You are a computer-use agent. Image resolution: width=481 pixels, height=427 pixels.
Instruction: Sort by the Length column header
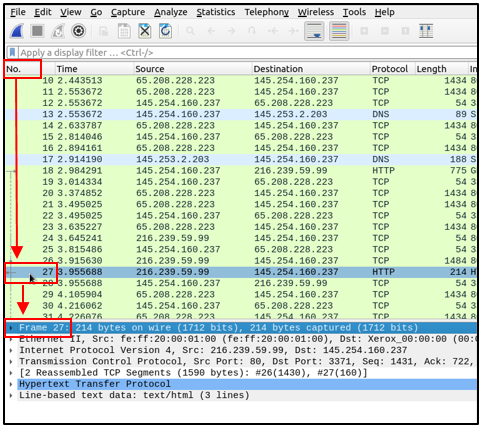(x=442, y=69)
